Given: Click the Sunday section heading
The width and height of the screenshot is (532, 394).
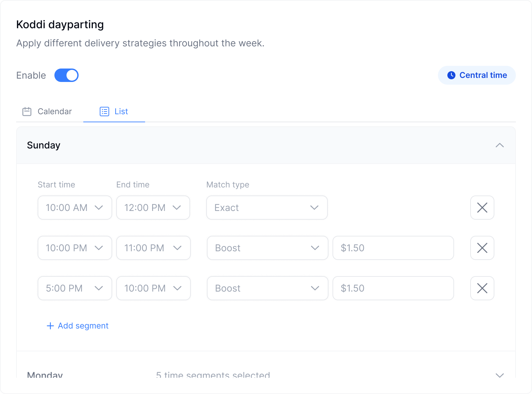Looking at the screenshot, I should (x=44, y=145).
